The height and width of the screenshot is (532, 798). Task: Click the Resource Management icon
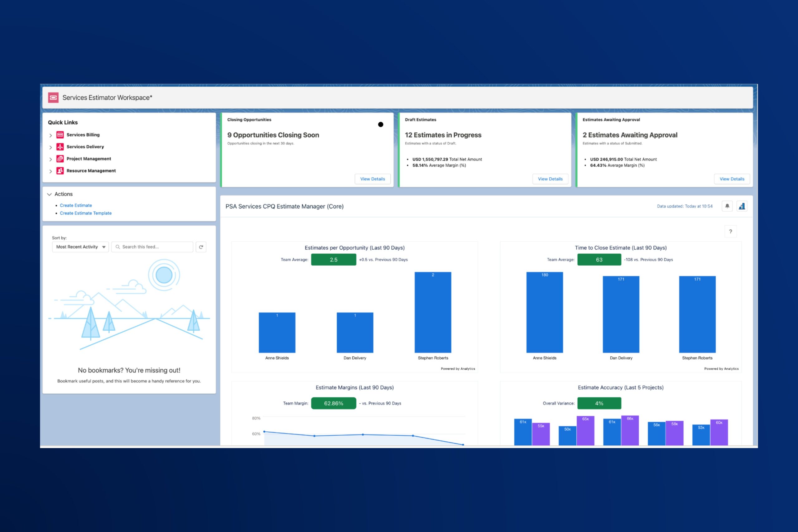point(60,171)
